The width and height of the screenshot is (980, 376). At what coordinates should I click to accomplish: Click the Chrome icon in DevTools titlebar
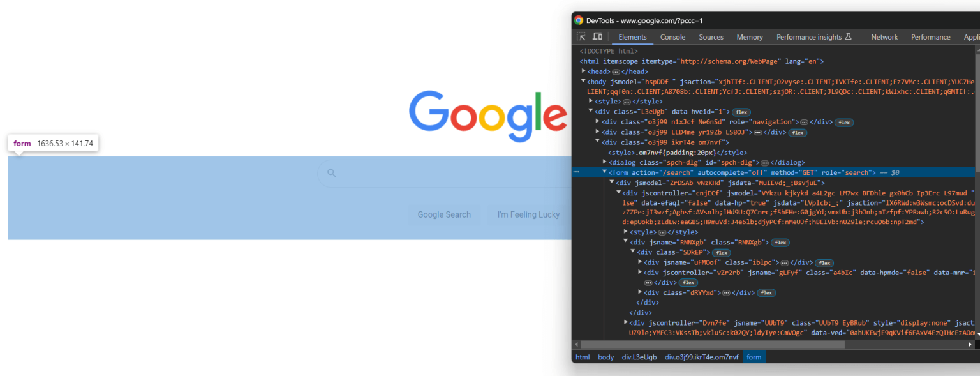[578, 20]
